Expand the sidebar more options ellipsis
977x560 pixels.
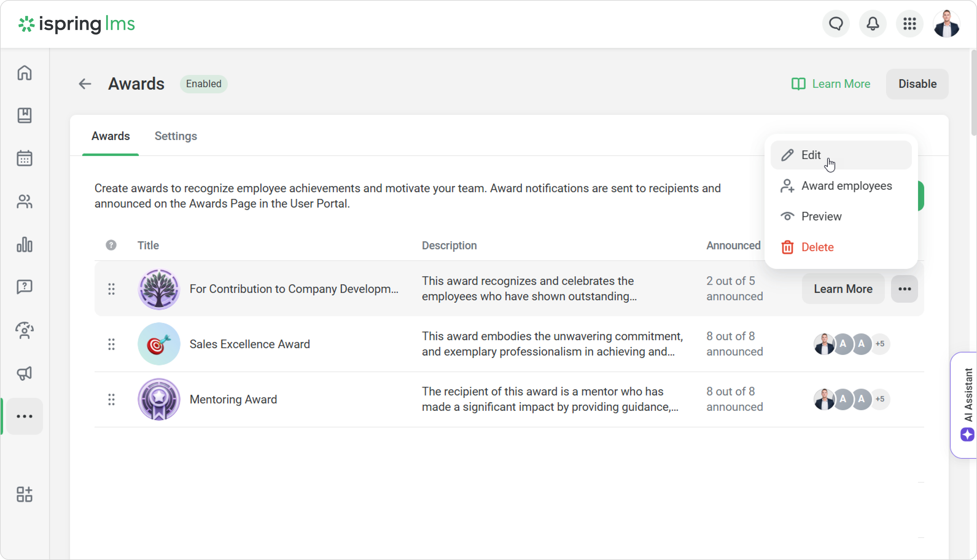pyautogui.click(x=25, y=416)
